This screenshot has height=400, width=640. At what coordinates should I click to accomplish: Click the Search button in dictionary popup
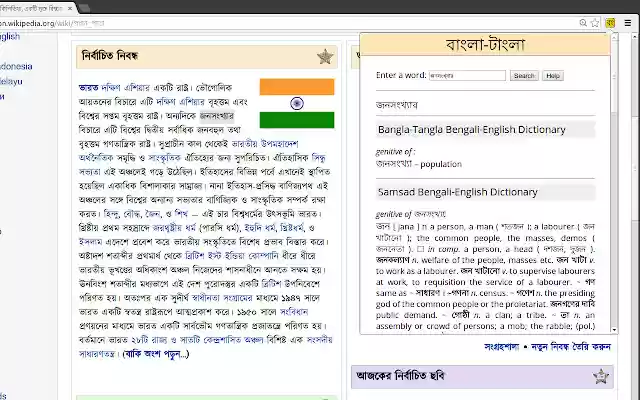click(524, 76)
